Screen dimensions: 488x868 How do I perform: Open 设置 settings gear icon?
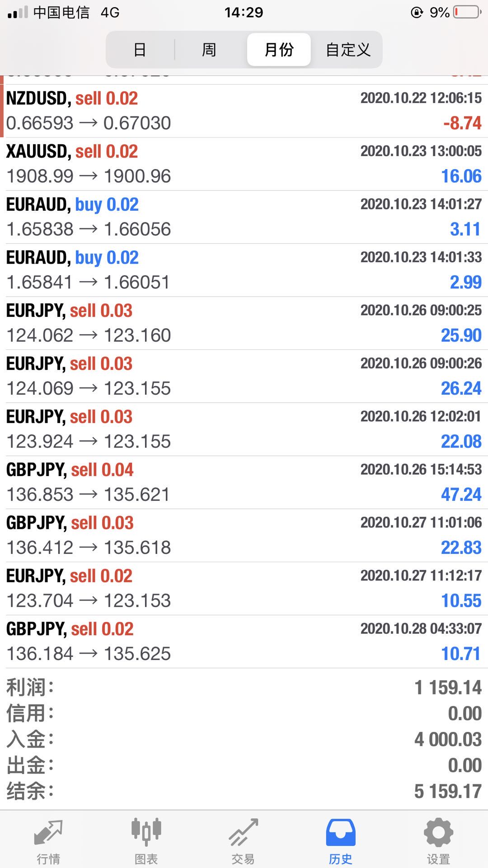coord(438,832)
